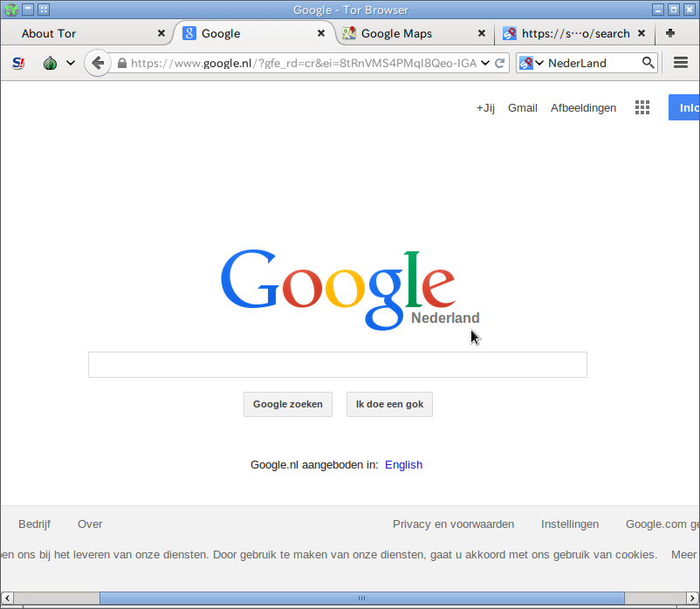Click the padlock site identity icon
This screenshot has height=609, width=700.
122,63
